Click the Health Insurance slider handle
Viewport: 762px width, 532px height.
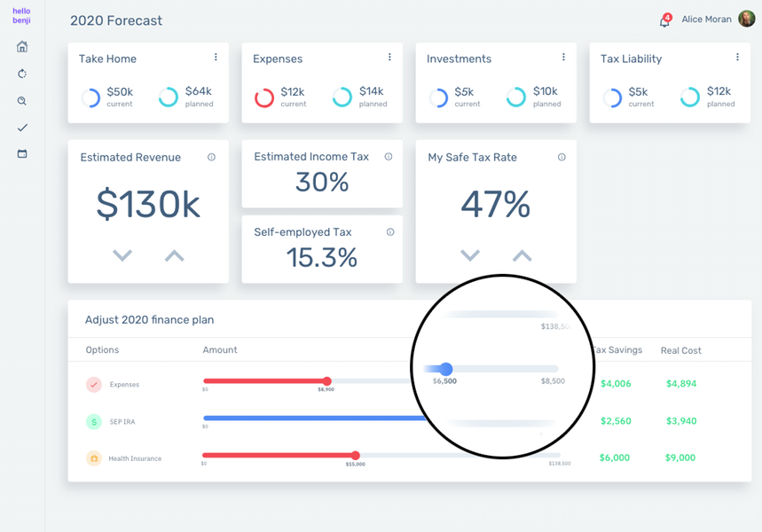(x=356, y=455)
